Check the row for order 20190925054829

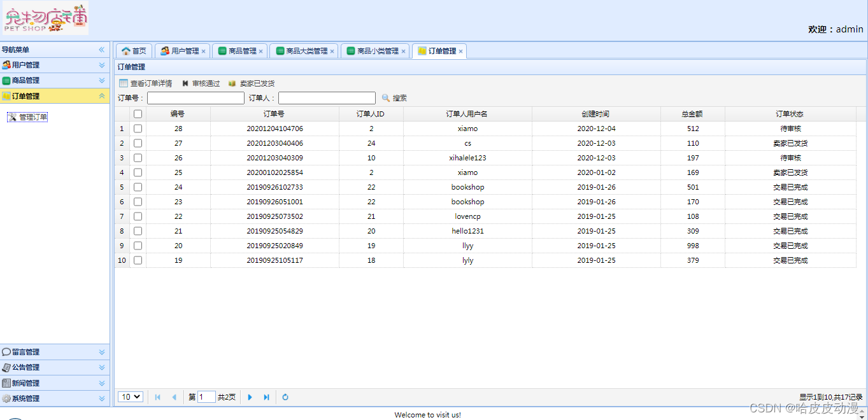pyautogui.click(x=138, y=231)
